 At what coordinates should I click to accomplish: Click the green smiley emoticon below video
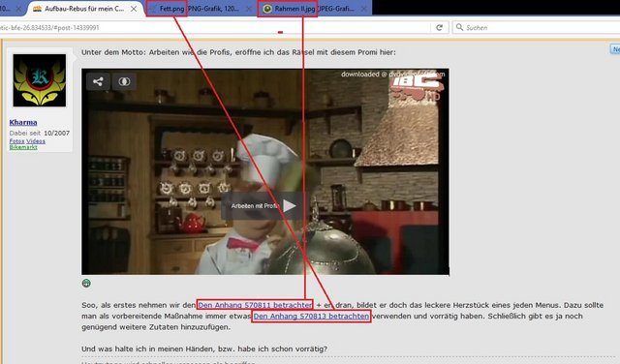[86, 284]
